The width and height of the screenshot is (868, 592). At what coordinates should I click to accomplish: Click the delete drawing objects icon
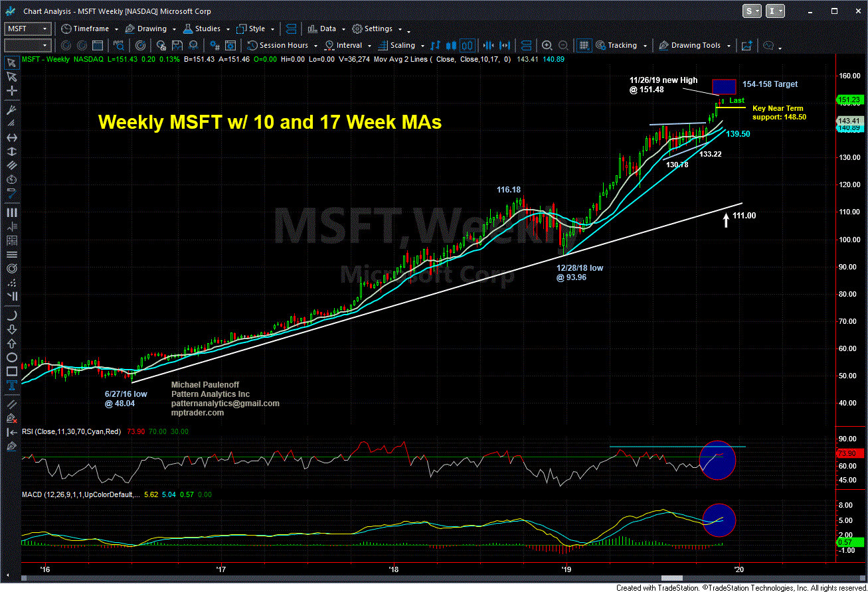(x=11, y=419)
